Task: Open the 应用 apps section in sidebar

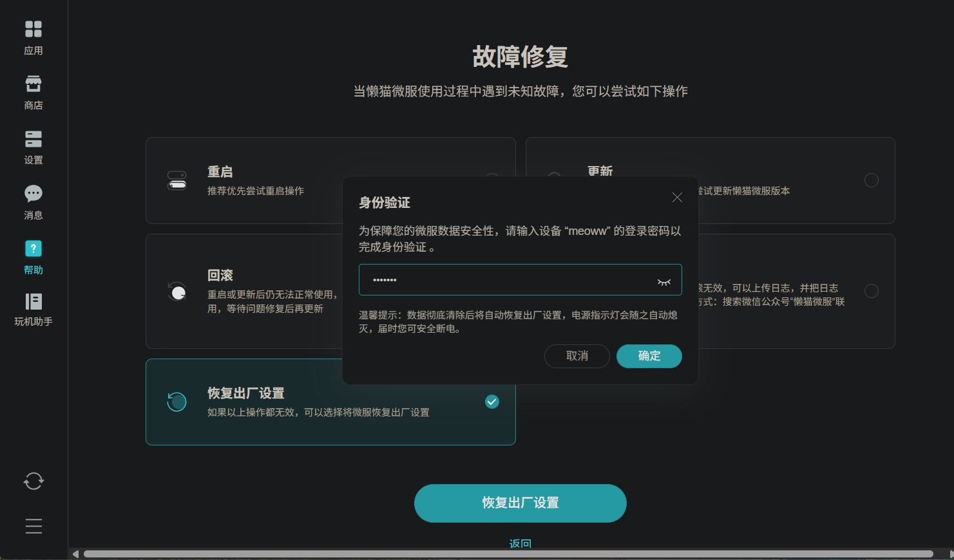Action: (33, 37)
